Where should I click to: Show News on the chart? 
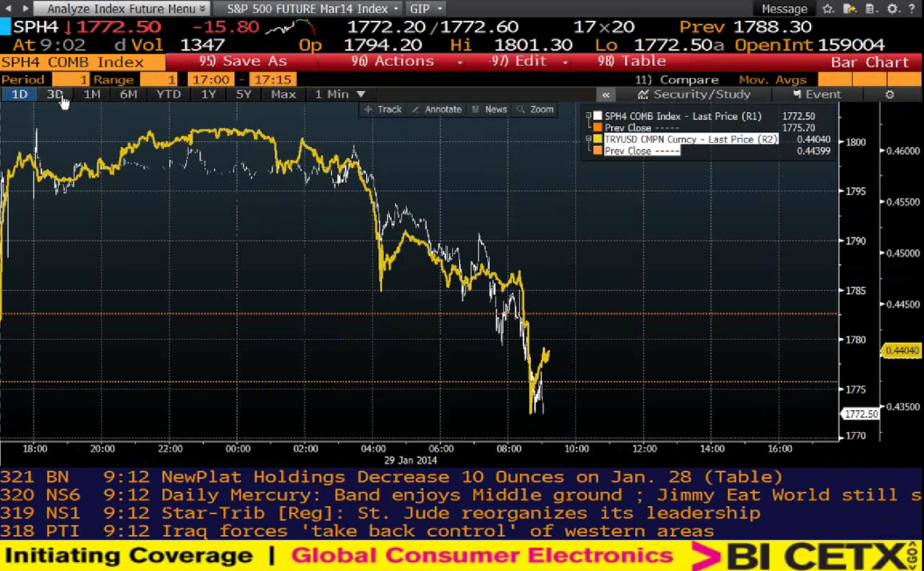pos(489,109)
